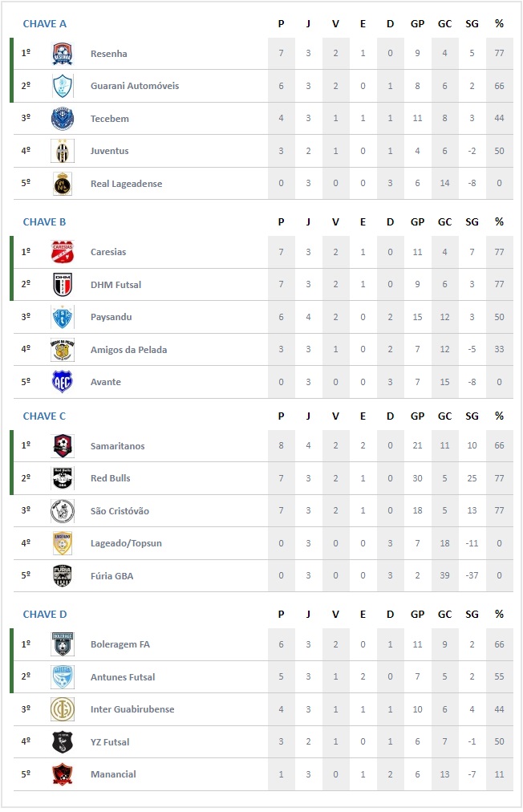523x812 pixels.
Task: Select the CHAVE A group heading
Action: pyautogui.click(x=45, y=23)
